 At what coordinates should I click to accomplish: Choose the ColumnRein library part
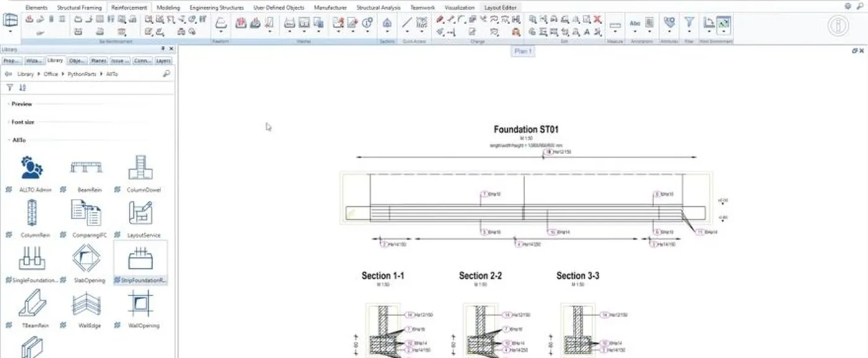(32, 218)
